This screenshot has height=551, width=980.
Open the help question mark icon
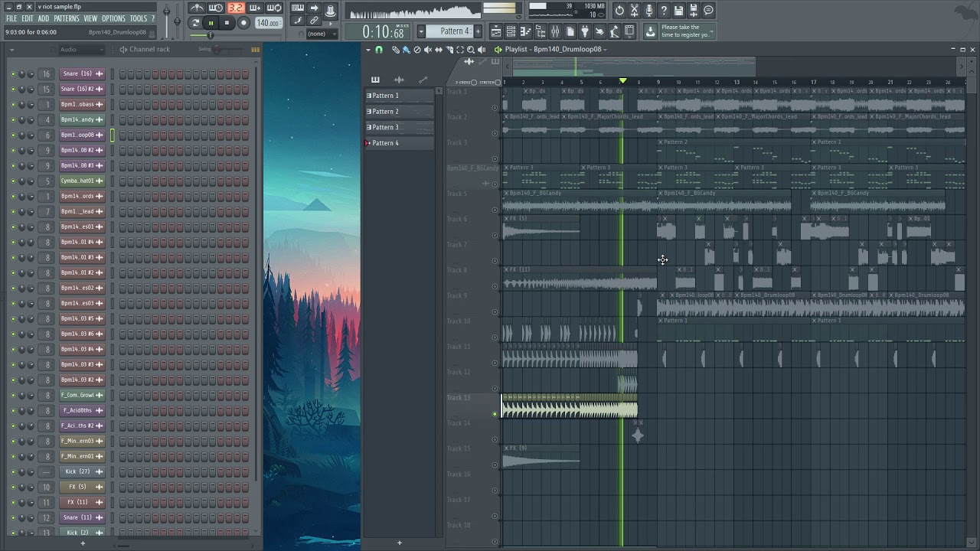pyautogui.click(x=664, y=10)
